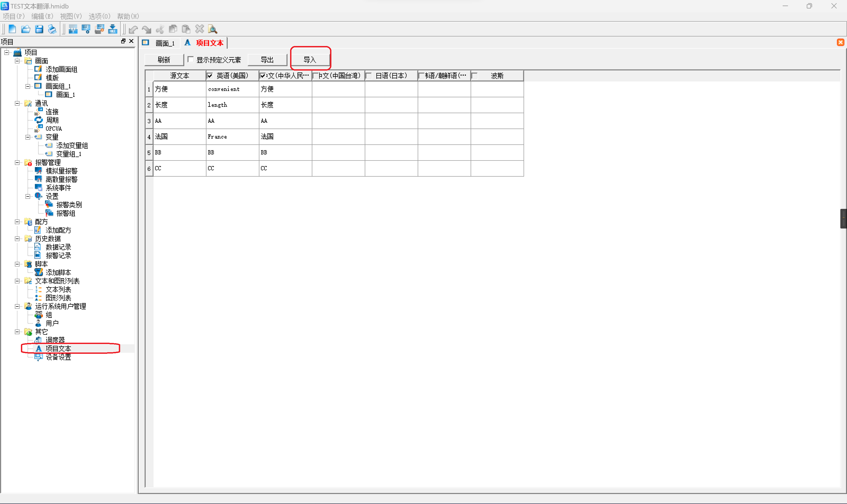Select 离散量报警 in the tree
The height and width of the screenshot is (504, 847).
61,179
